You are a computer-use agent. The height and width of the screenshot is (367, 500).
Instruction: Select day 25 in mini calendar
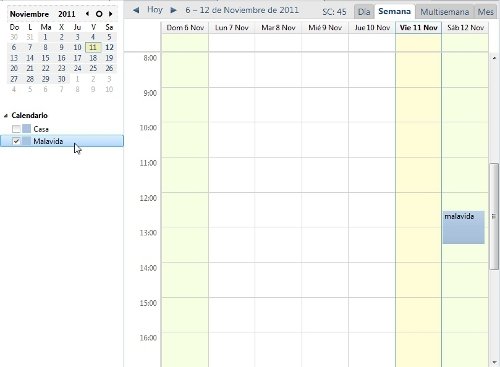click(x=93, y=68)
